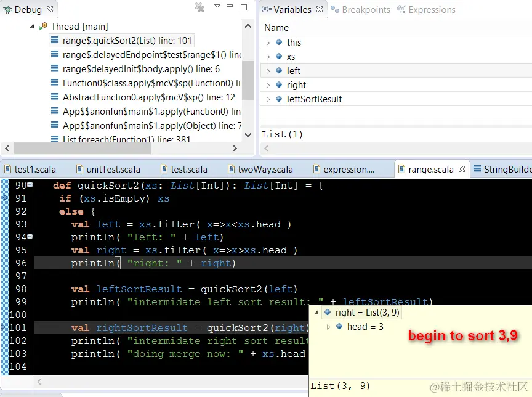Screen dimensions: 532x397
Task: Click the breakpoint marker at line 91
Action: pyautogui.click(x=5, y=197)
